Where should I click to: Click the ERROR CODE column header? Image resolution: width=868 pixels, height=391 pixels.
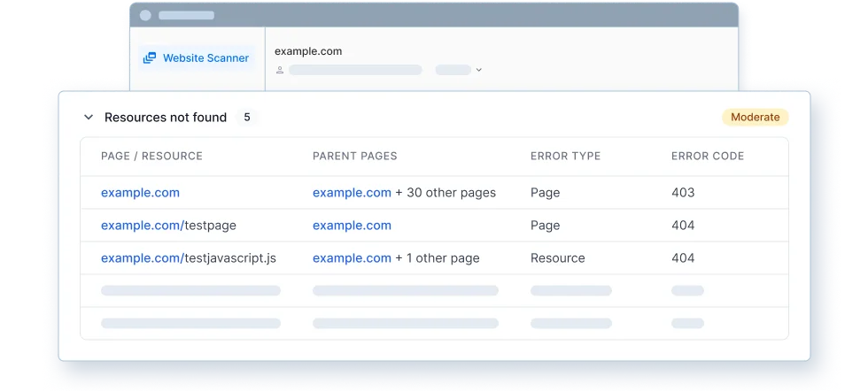(x=708, y=156)
